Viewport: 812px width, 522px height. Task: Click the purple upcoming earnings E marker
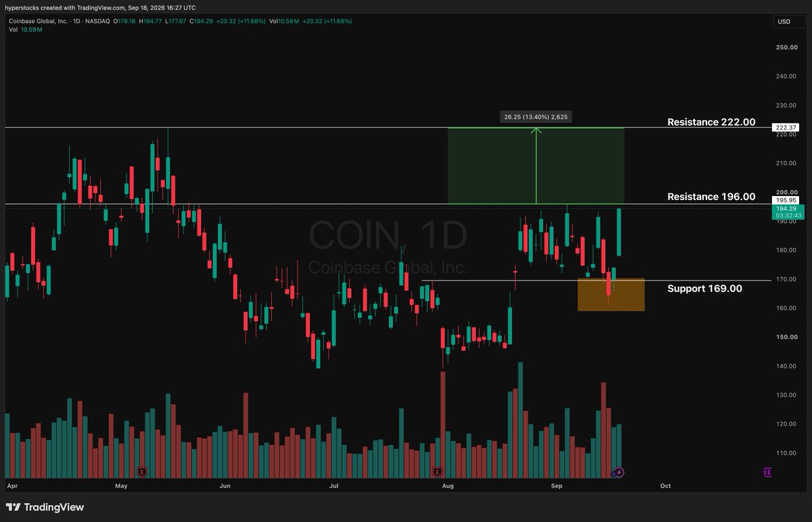(x=767, y=472)
